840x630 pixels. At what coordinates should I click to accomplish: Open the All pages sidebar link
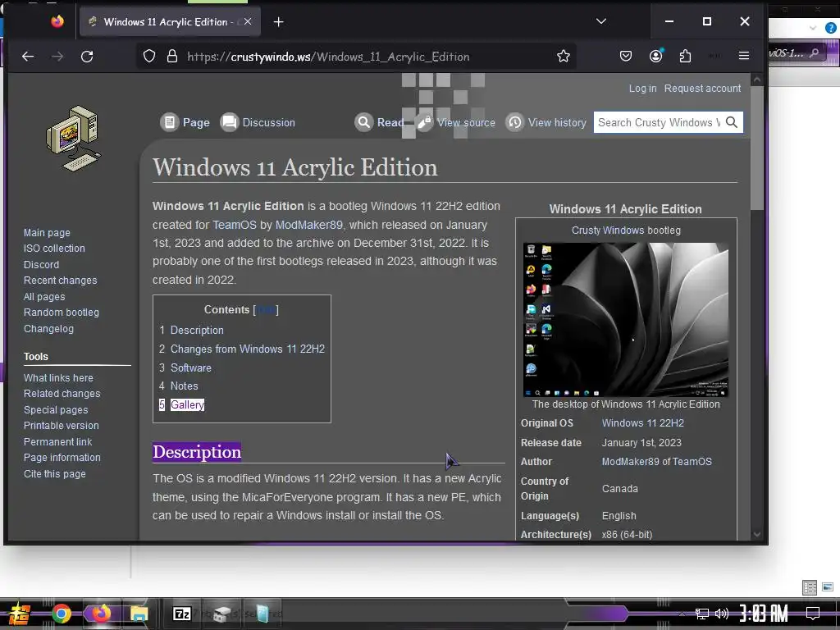[x=44, y=297]
